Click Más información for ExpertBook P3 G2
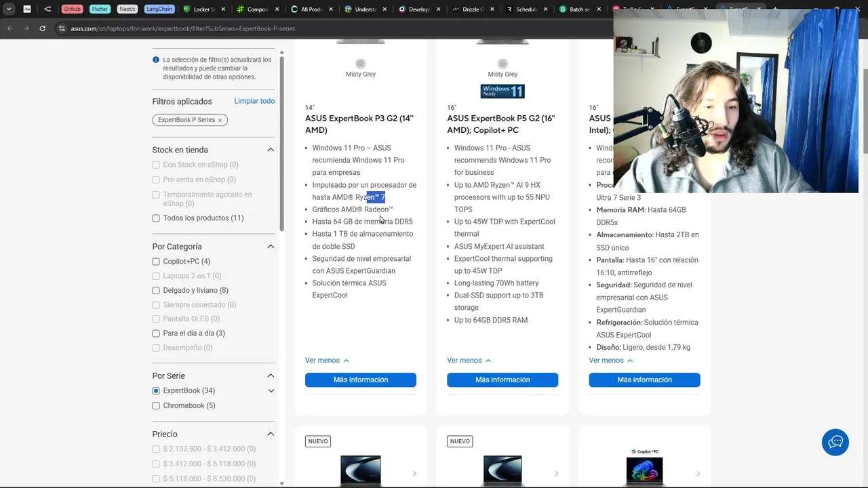The height and width of the screenshot is (488, 868). pyautogui.click(x=361, y=380)
